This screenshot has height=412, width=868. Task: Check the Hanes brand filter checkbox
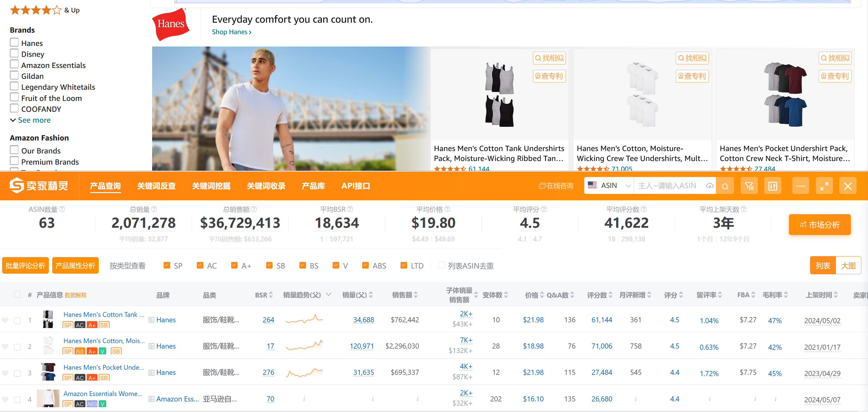(14, 43)
